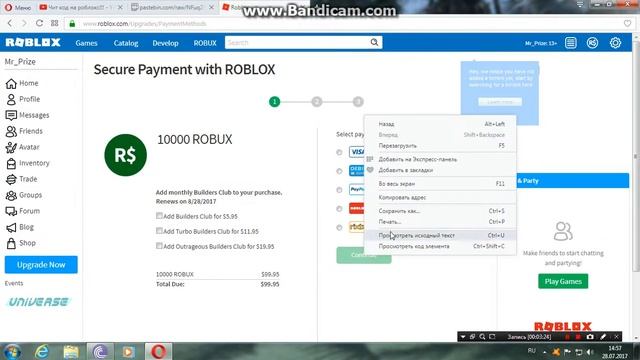
Task: Choose Добавить на Экспресс-панель
Action: [441, 159]
